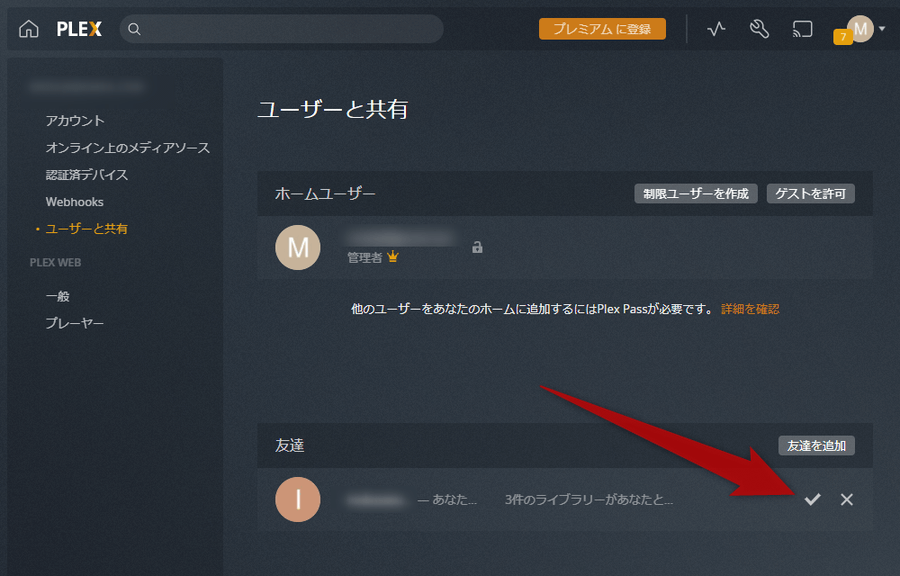
Task: Click ゲストを許可 button
Action: point(810,194)
